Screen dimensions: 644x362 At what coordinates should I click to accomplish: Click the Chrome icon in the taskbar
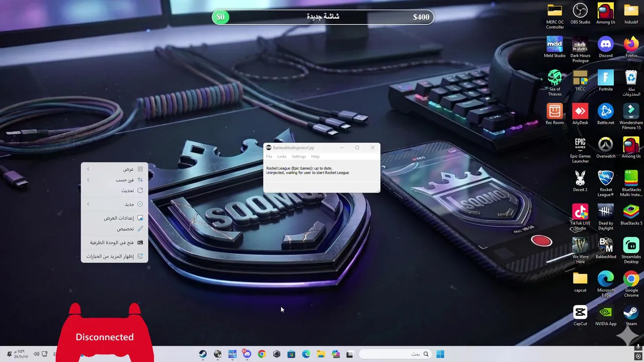[262, 354]
